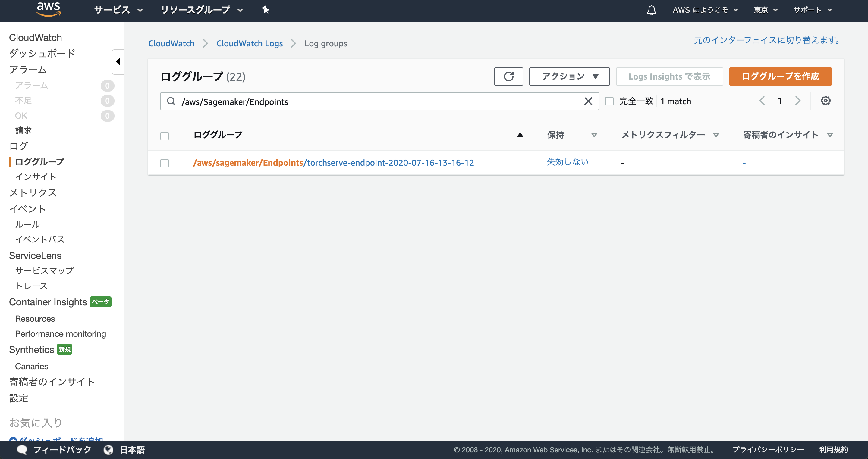Click ログループを作成 create button

[780, 76]
